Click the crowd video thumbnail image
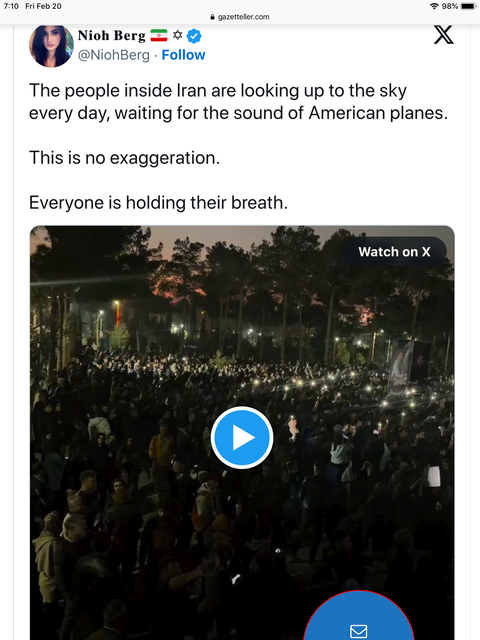This screenshot has width=480, height=640. click(242, 433)
